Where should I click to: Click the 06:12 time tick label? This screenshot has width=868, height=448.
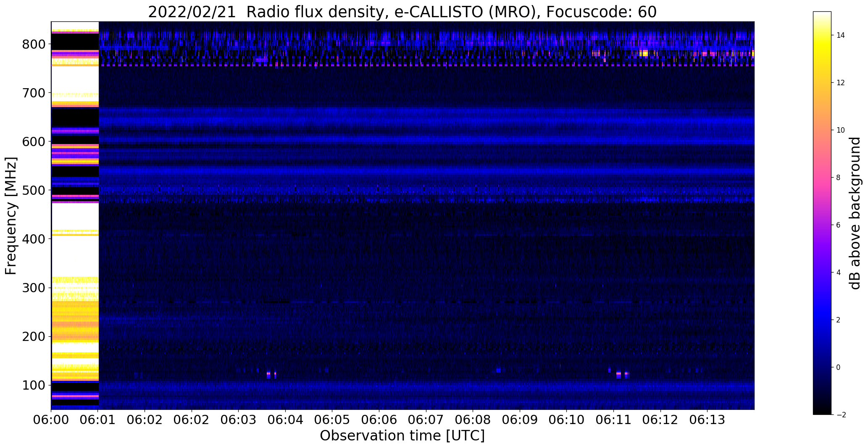coord(660,420)
